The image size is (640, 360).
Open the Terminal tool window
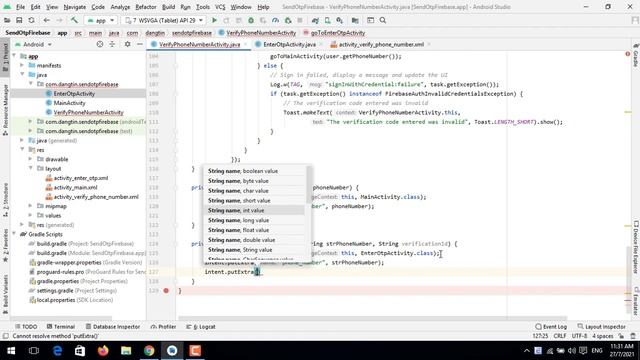pos(61,327)
